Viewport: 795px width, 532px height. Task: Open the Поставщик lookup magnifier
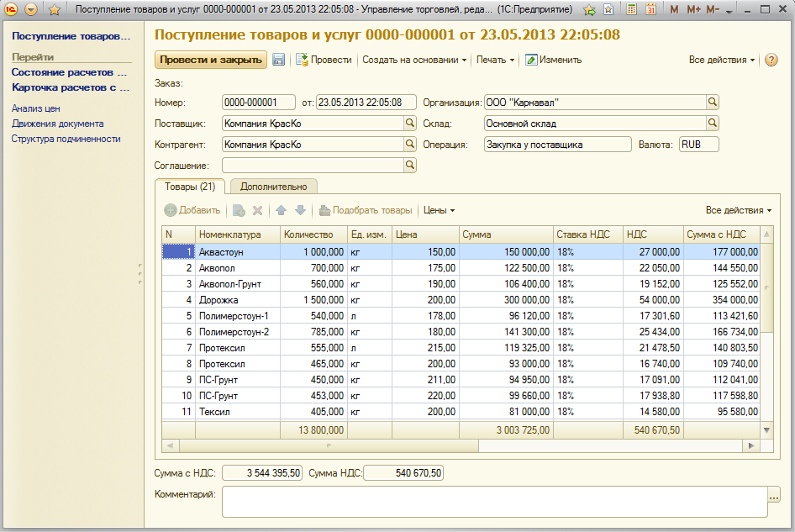pos(409,123)
